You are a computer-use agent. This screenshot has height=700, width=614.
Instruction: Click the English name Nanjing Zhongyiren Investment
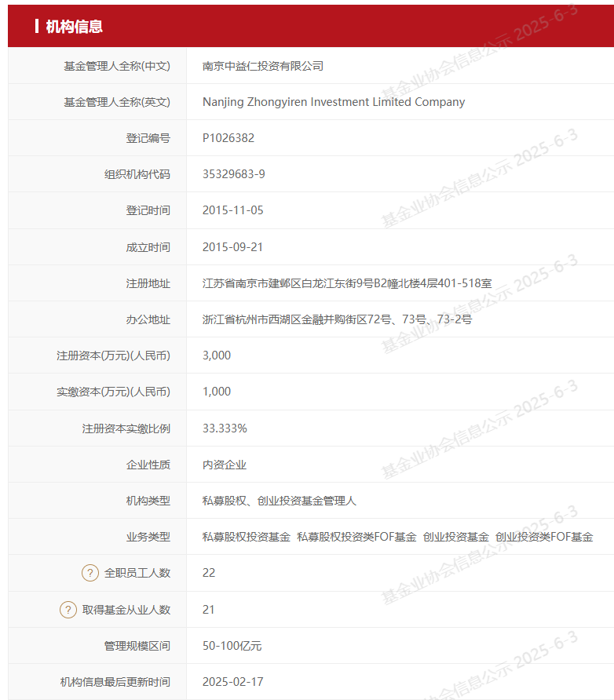click(x=333, y=102)
